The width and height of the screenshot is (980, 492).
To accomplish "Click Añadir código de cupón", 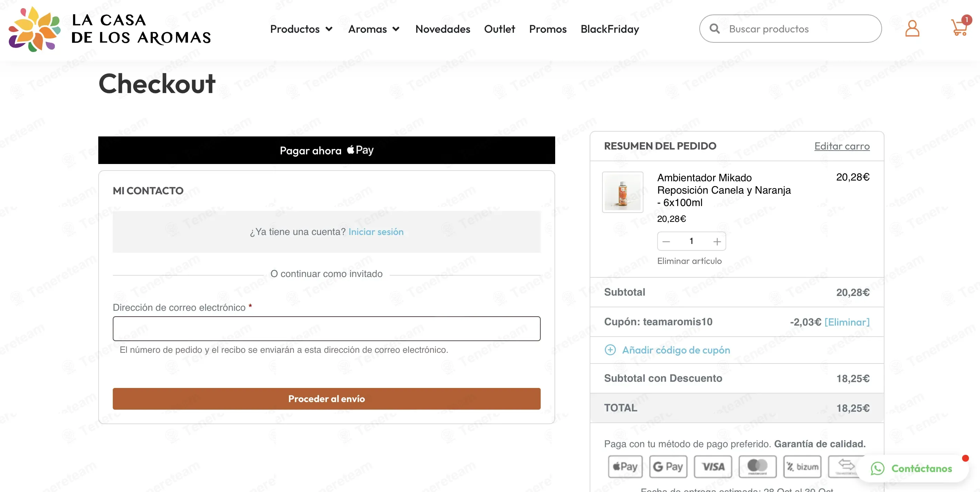I will 676,350.
